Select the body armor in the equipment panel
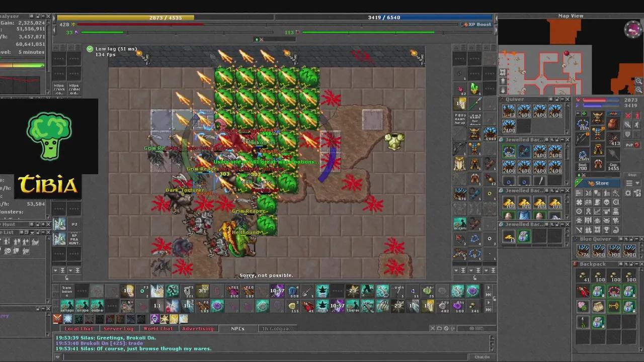 pyautogui.click(x=598, y=134)
